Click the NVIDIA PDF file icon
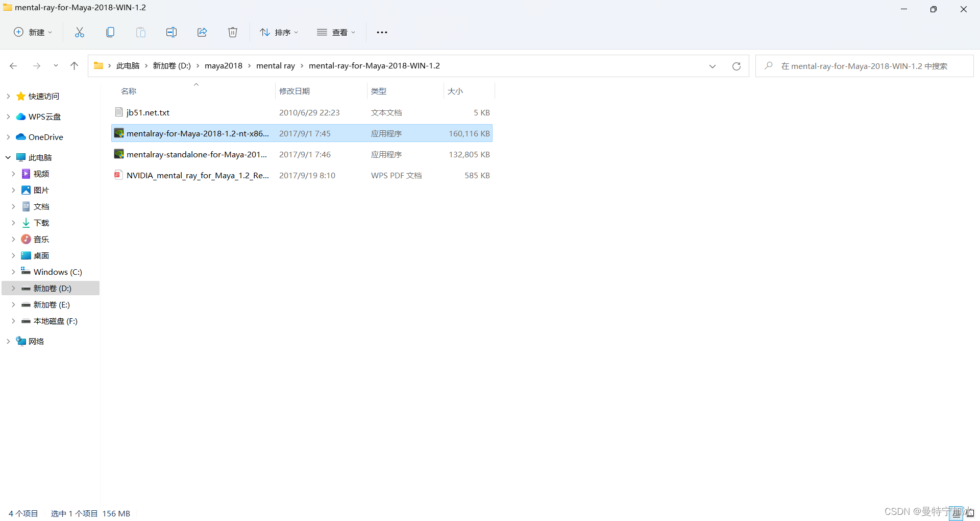The image size is (980, 521). pyautogui.click(x=118, y=175)
